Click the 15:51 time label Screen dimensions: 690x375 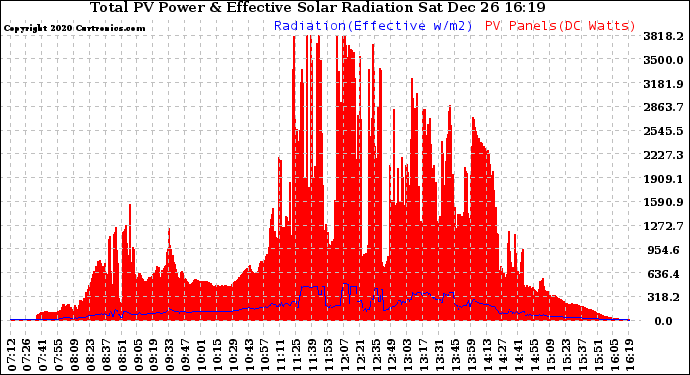pyautogui.click(x=598, y=355)
